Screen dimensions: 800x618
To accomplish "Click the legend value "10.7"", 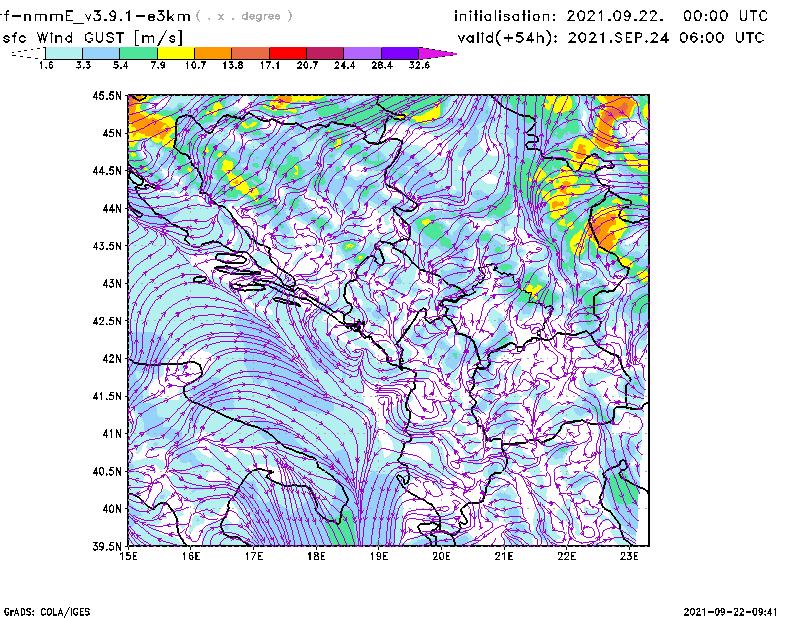I will [195, 65].
